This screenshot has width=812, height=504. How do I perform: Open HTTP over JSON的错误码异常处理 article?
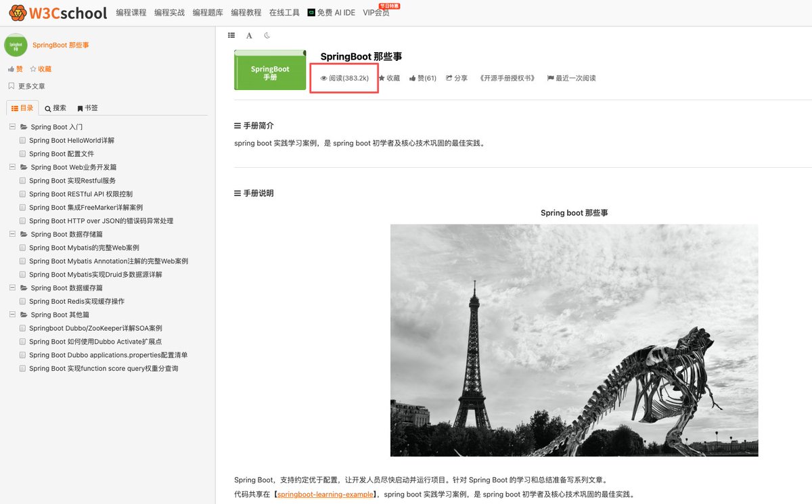(101, 221)
